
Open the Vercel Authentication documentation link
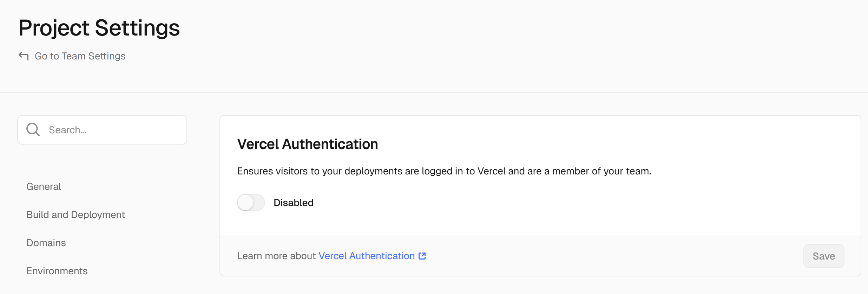pos(367,256)
